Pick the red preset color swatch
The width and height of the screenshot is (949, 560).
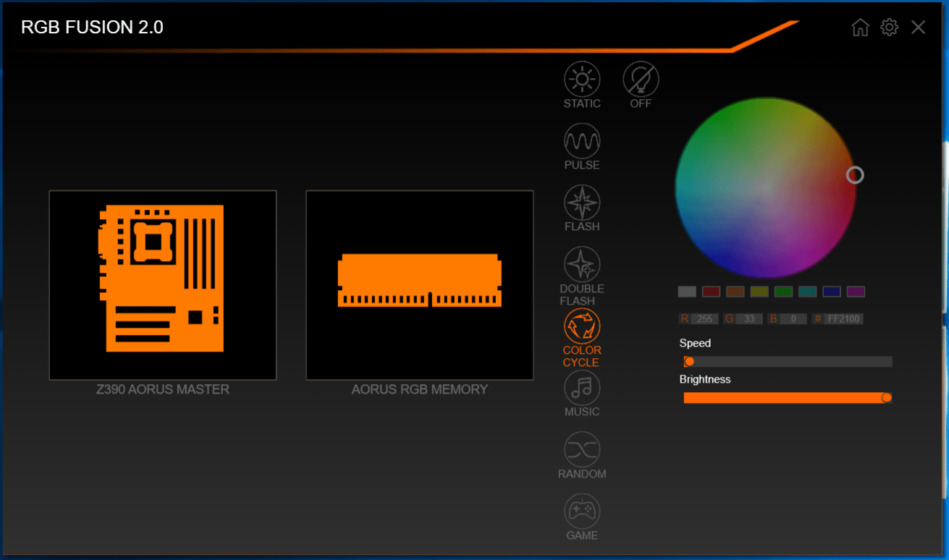click(x=711, y=292)
